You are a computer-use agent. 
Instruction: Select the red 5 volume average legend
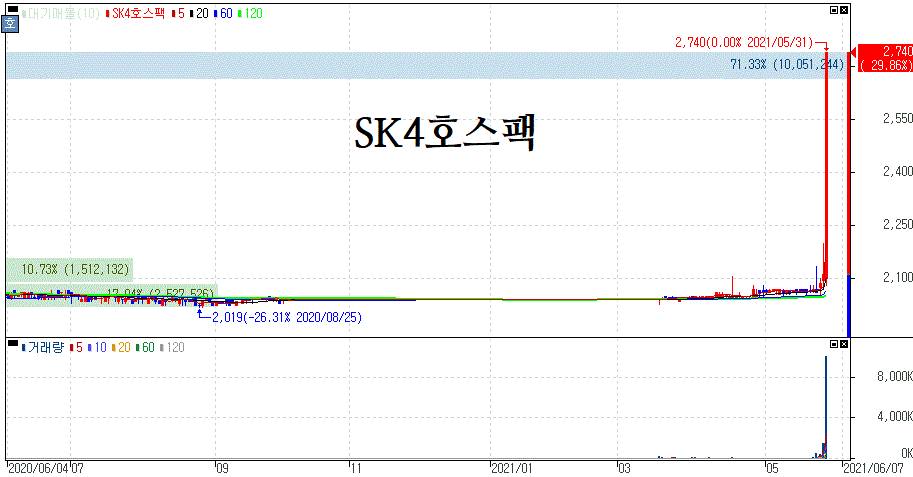tap(76, 348)
